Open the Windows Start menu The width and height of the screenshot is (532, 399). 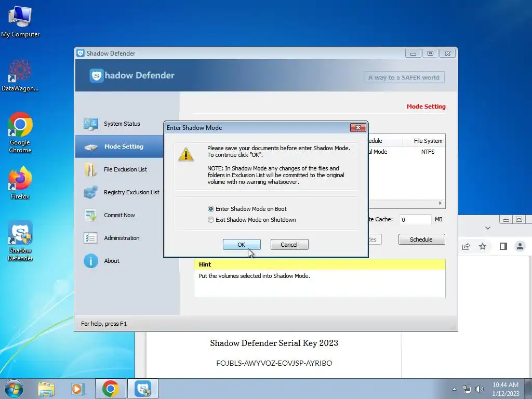[x=14, y=389]
